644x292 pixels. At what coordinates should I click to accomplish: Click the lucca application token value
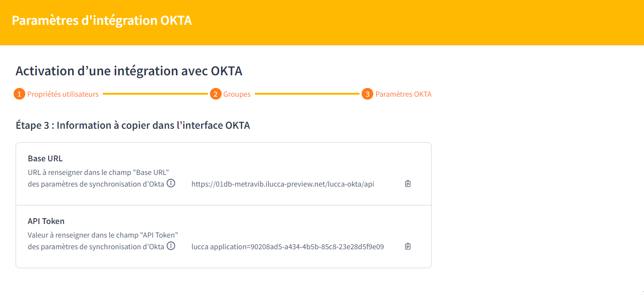288,247
